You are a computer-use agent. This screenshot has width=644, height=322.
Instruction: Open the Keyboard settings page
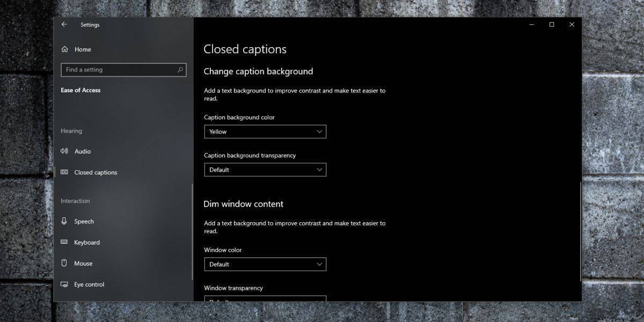(87, 243)
